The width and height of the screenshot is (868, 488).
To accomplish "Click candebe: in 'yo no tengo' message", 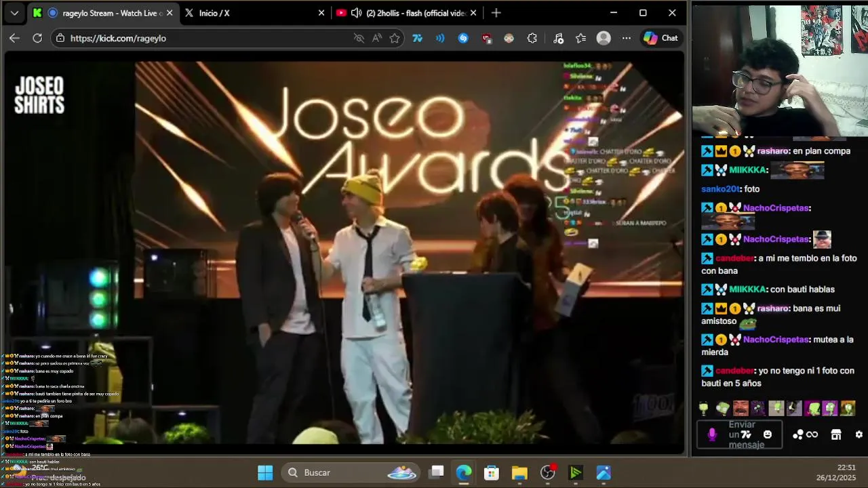I will [736, 371].
